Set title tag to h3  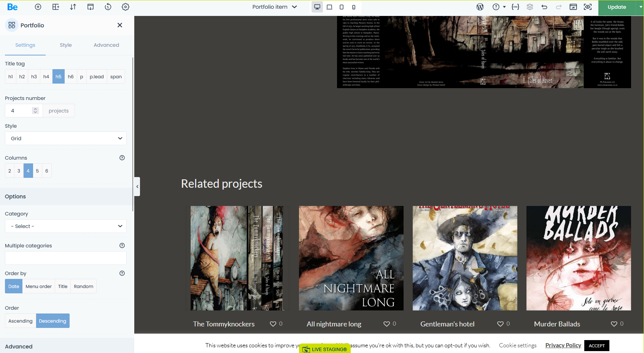pyautogui.click(x=34, y=77)
